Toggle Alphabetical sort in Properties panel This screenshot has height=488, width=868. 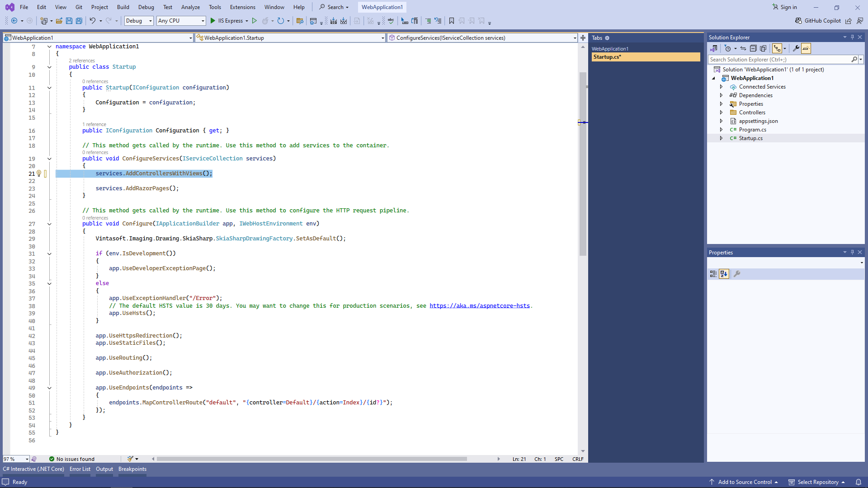click(x=724, y=274)
